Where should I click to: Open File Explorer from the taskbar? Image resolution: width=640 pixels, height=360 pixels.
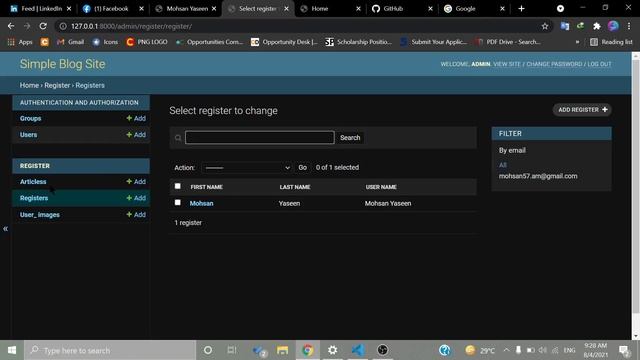[x=282, y=350]
